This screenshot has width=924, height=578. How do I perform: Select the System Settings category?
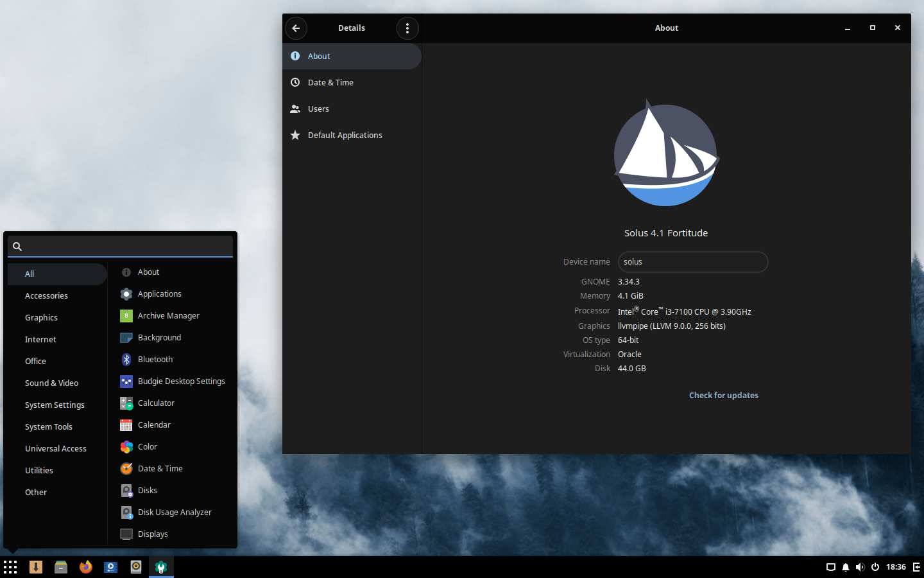[x=57, y=405]
